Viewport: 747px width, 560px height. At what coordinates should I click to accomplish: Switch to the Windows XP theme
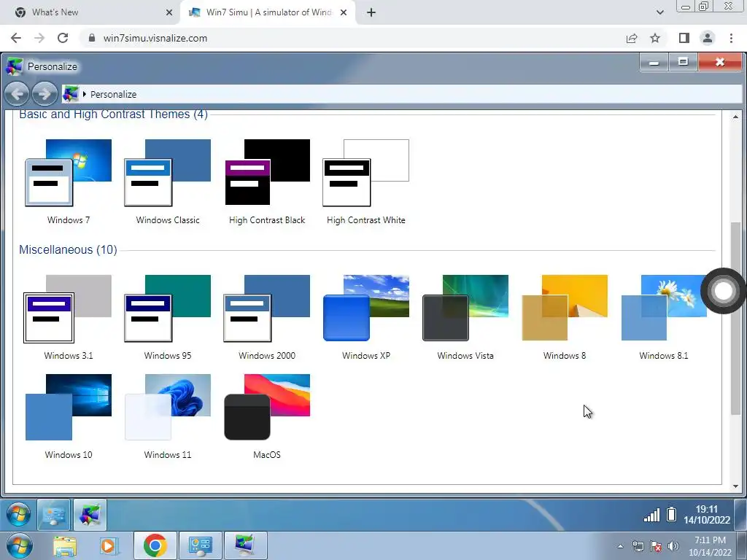pos(366,318)
